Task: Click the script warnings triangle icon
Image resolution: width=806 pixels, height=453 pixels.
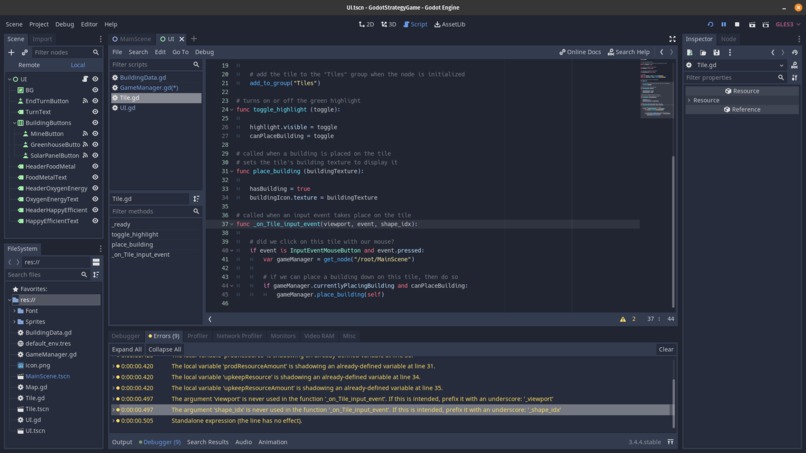Action: coord(622,319)
